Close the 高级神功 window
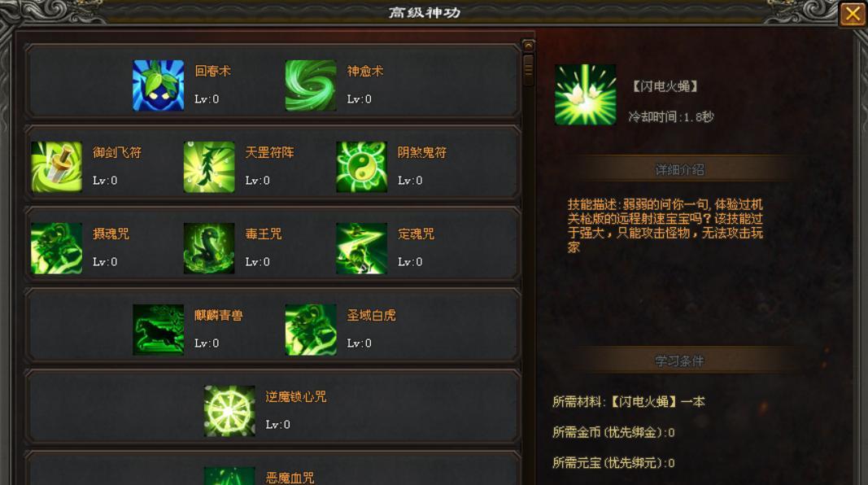 point(853,14)
